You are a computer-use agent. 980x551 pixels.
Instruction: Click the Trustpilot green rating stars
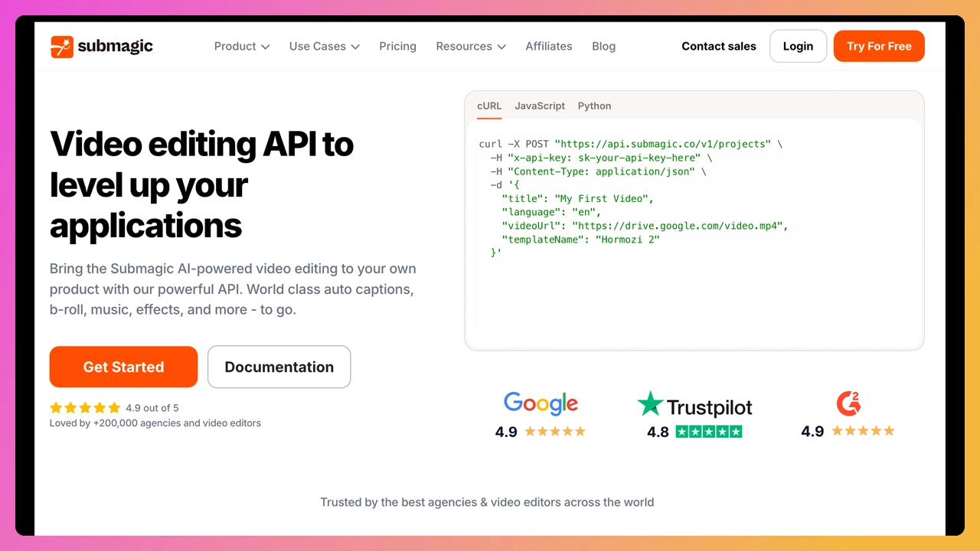[x=709, y=432]
